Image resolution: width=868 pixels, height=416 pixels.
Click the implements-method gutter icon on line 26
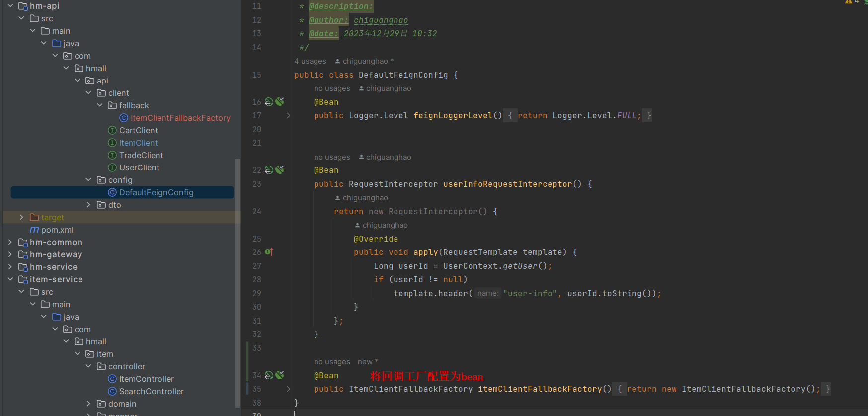pos(269,252)
